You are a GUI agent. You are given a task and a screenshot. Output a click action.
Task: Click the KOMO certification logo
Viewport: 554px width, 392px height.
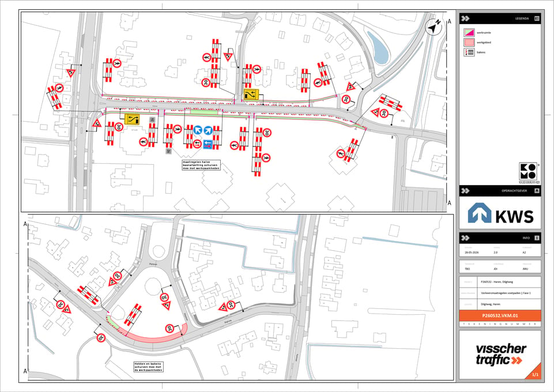click(x=528, y=172)
